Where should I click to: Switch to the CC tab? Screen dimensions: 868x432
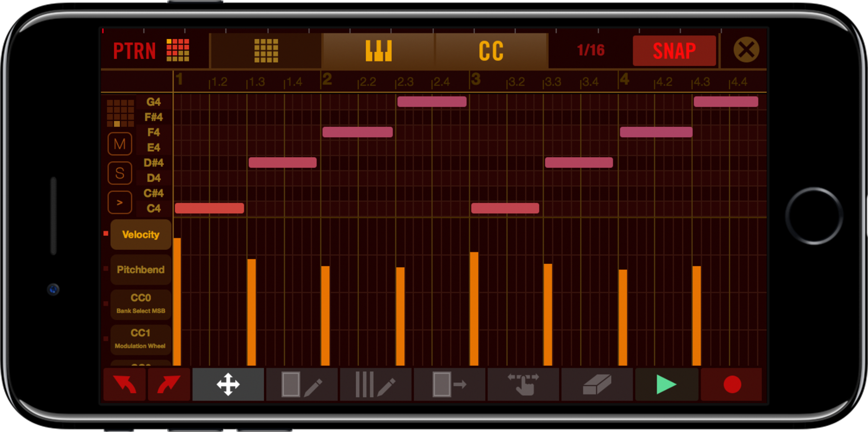[491, 51]
